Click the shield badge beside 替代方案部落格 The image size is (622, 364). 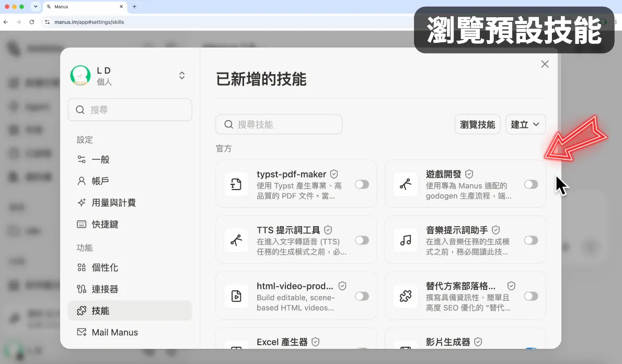pos(511,286)
